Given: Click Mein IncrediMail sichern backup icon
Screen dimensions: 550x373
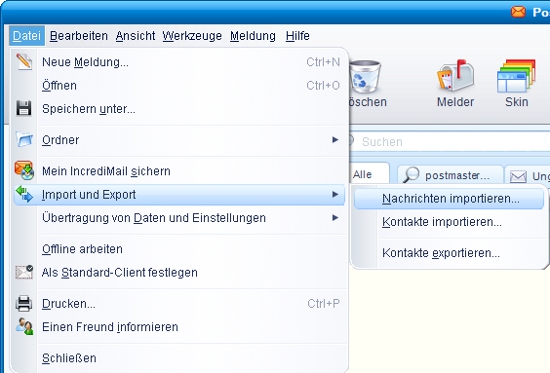Looking at the screenshot, I should [x=24, y=170].
